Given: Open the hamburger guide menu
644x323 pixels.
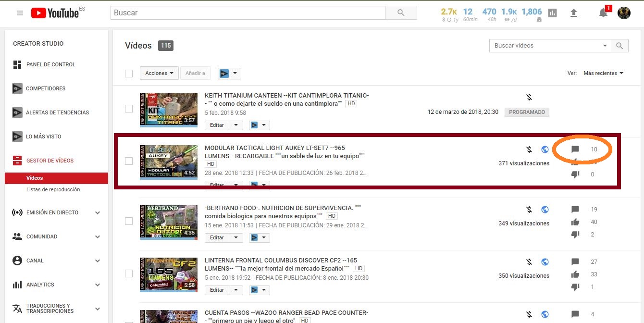Looking at the screenshot, I should (x=20, y=13).
